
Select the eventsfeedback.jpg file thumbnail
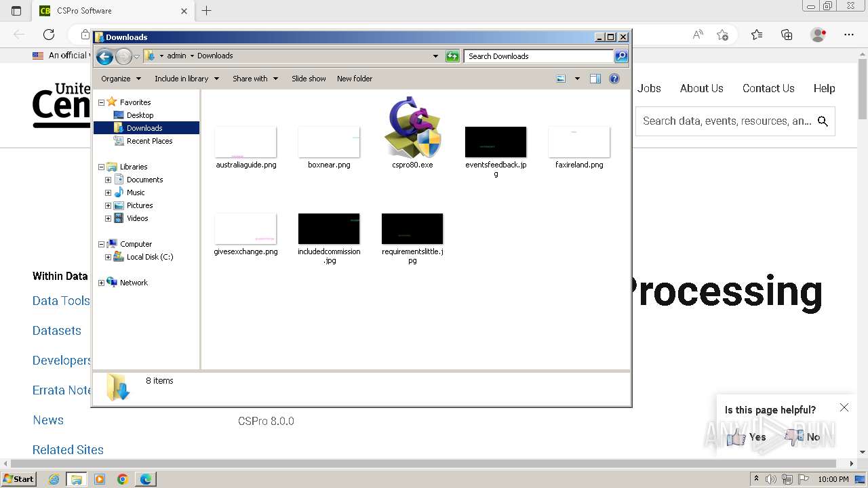(496, 142)
